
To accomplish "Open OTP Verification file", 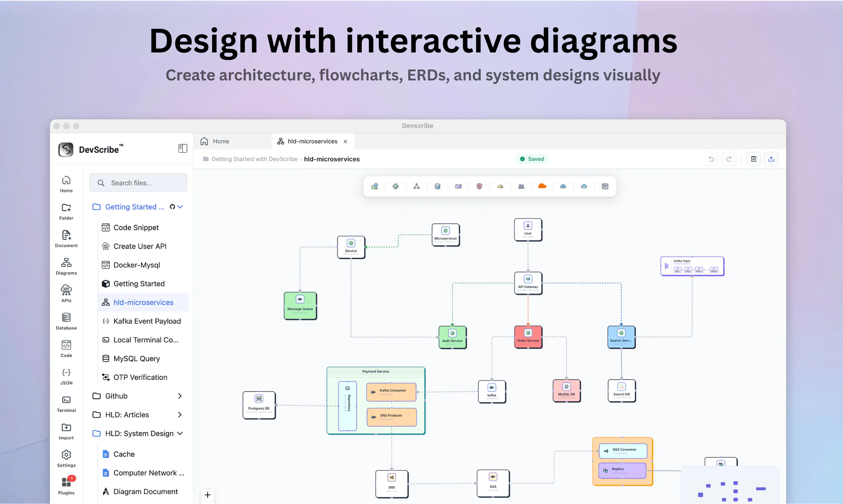I will pyautogui.click(x=143, y=378).
